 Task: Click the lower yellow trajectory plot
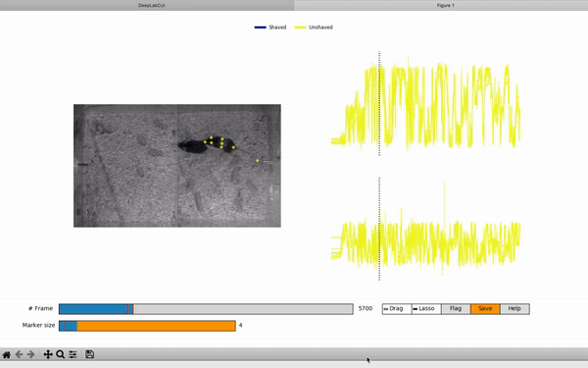pyautogui.click(x=425, y=229)
